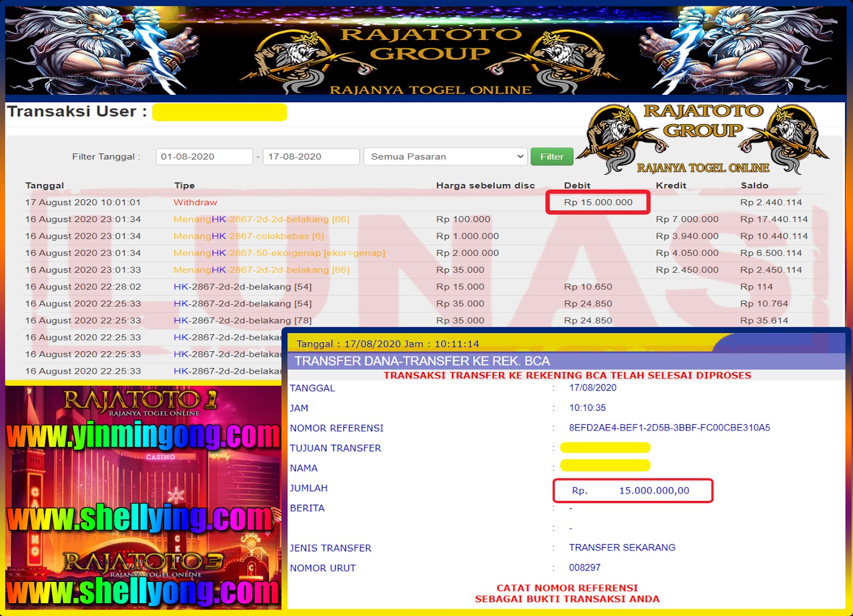Click the Tipe column header
The image size is (853, 616).
184,185
